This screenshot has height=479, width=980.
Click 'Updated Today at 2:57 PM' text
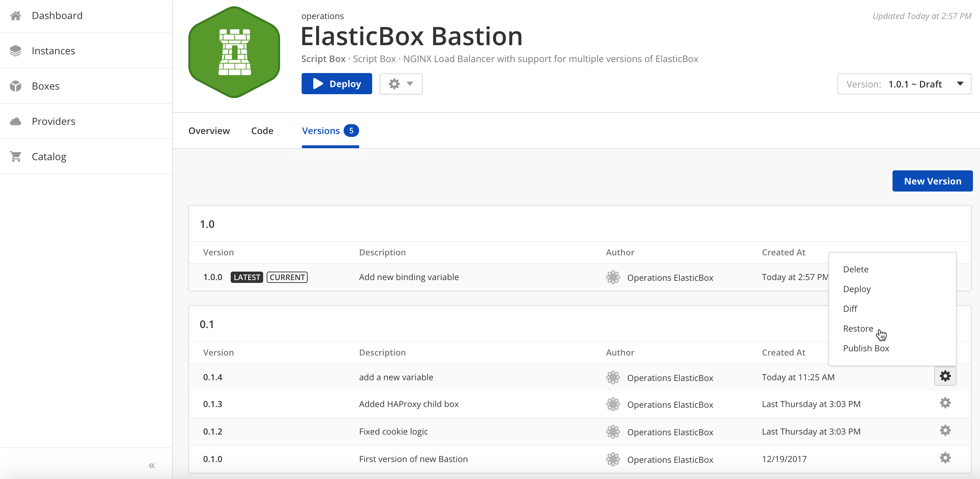click(x=921, y=16)
